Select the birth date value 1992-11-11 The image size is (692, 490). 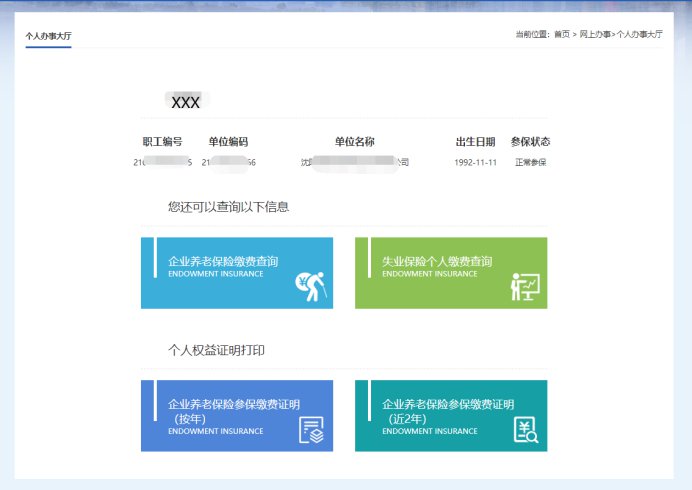(475, 162)
